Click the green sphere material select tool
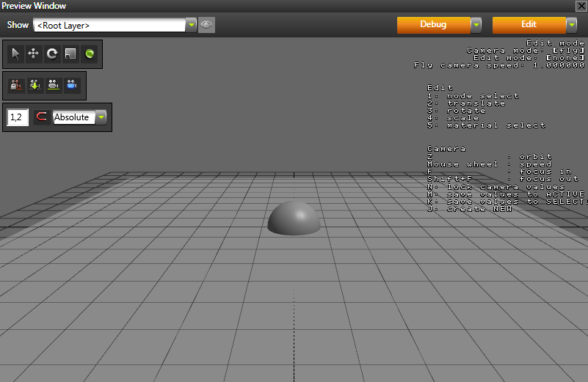The height and width of the screenshot is (382, 588). [89, 54]
